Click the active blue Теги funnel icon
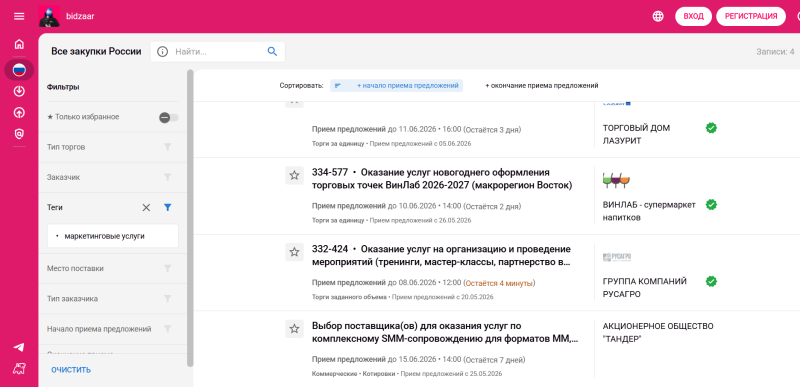 pos(167,208)
